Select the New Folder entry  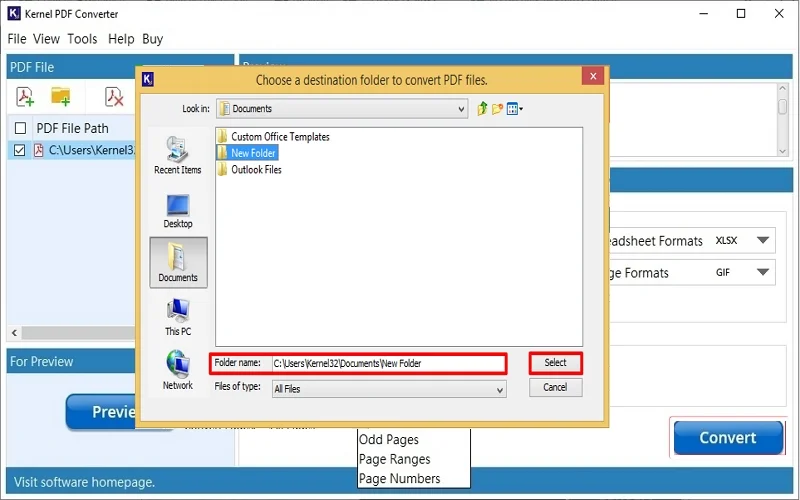click(x=247, y=153)
